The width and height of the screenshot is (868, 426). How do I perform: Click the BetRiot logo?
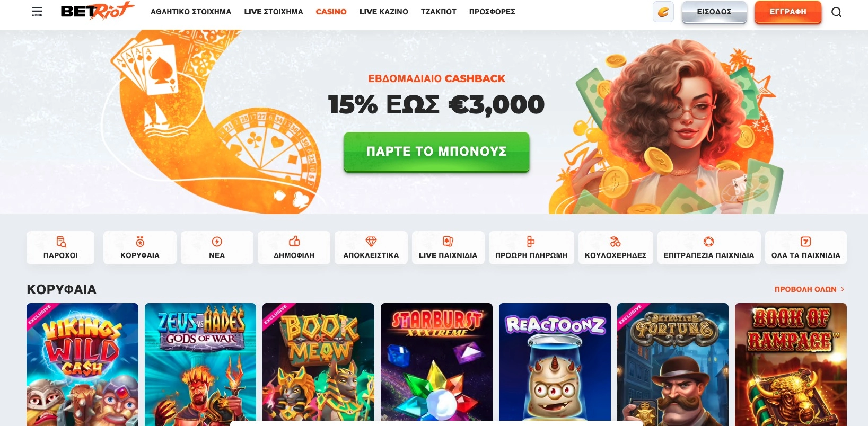[x=97, y=11]
